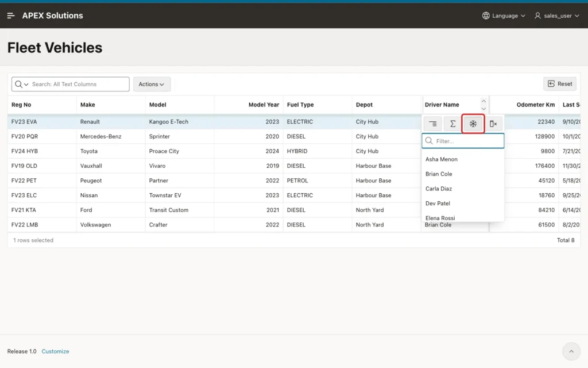Sort Driver Name column ascending arrow
This screenshot has height=368, width=588.
[x=483, y=101]
